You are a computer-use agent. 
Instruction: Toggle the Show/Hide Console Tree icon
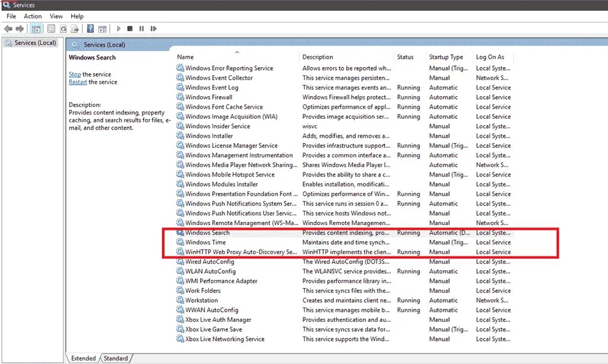[x=37, y=29]
